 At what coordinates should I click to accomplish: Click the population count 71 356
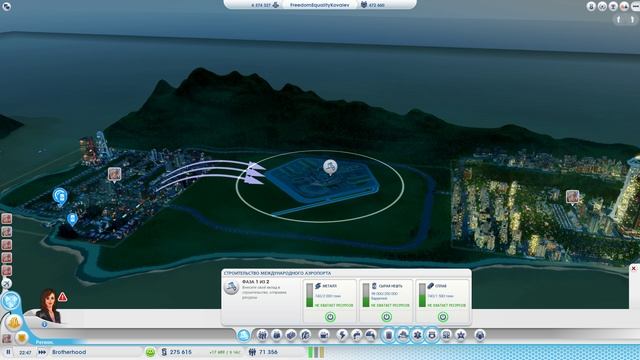pyautogui.click(x=269, y=352)
